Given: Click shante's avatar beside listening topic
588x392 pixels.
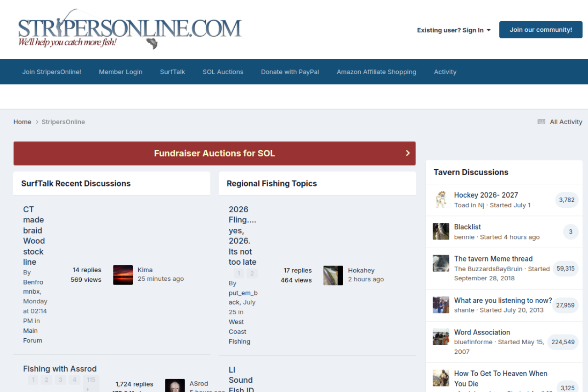Looking at the screenshot, I should pyautogui.click(x=441, y=305).
